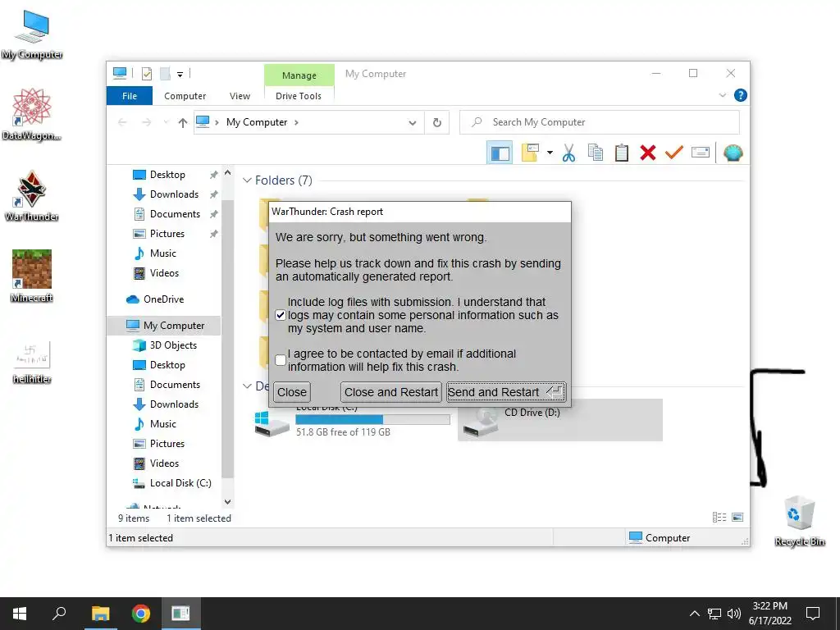The height and width of the screenshot is (630, 840).
Task: Click the third running app on taskbar
Action: click(x=180, y=614)
